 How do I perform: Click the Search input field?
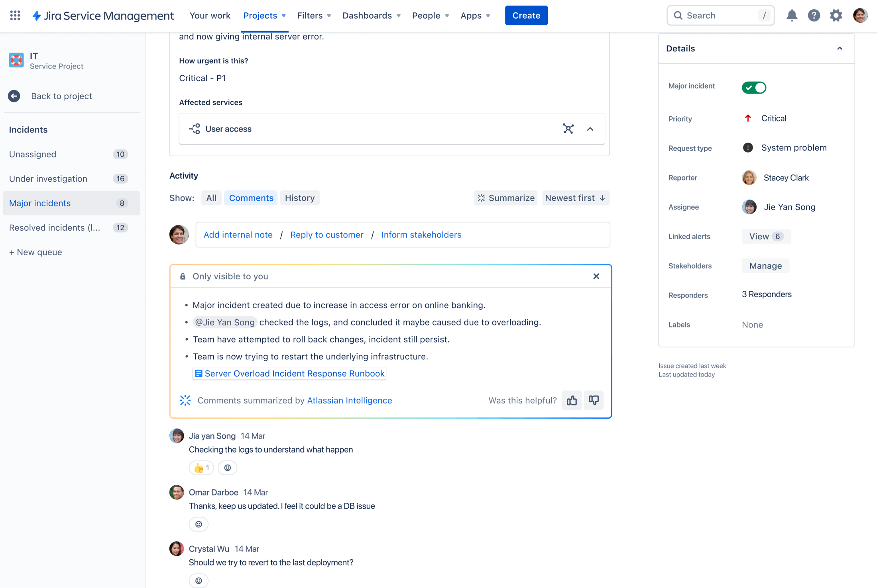(x=720, y=15)
